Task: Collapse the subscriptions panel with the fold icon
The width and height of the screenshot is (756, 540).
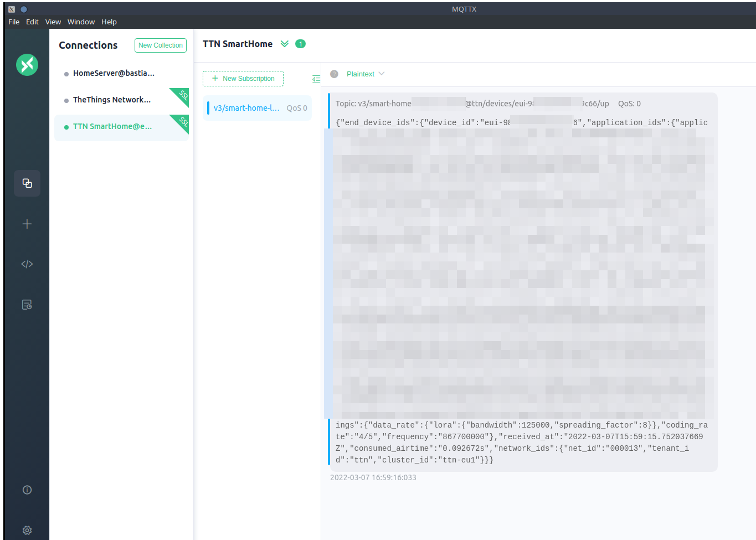Action: [x=316, y=79]
